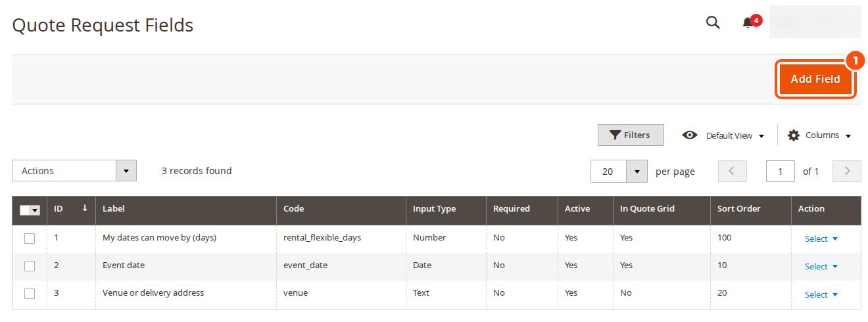Sort by the In Quote Grid column header
Screen dimensions: 868x322
point(662,209)
